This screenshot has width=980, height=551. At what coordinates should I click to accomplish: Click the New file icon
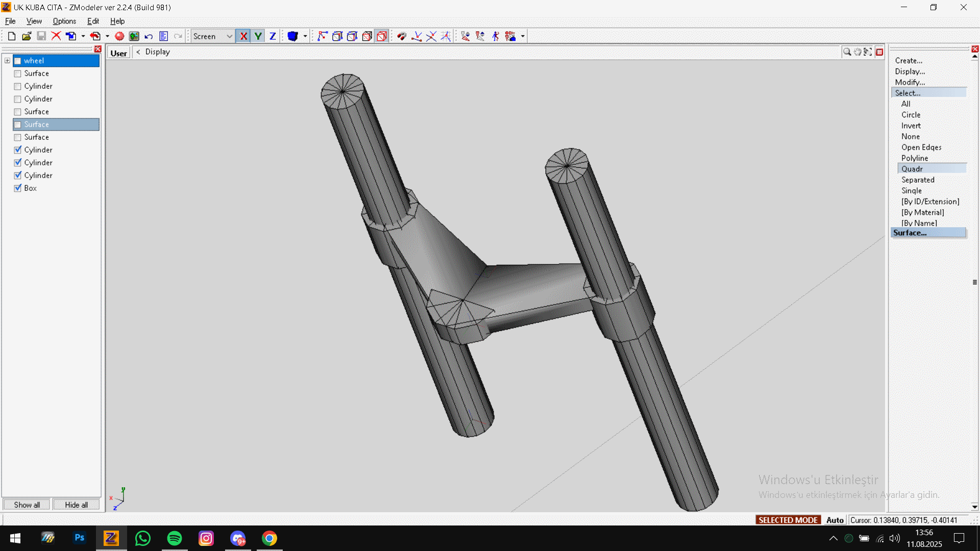click(11, 36)
